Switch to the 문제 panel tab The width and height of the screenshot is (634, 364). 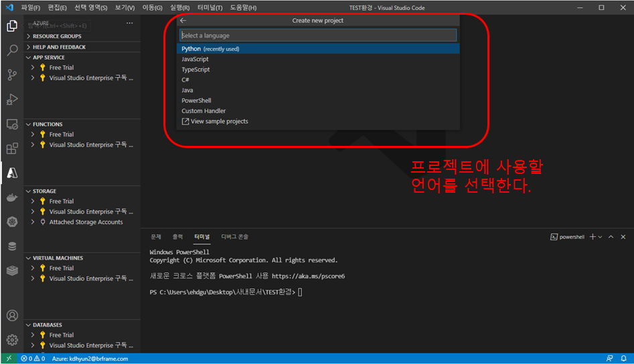(156, 237)
